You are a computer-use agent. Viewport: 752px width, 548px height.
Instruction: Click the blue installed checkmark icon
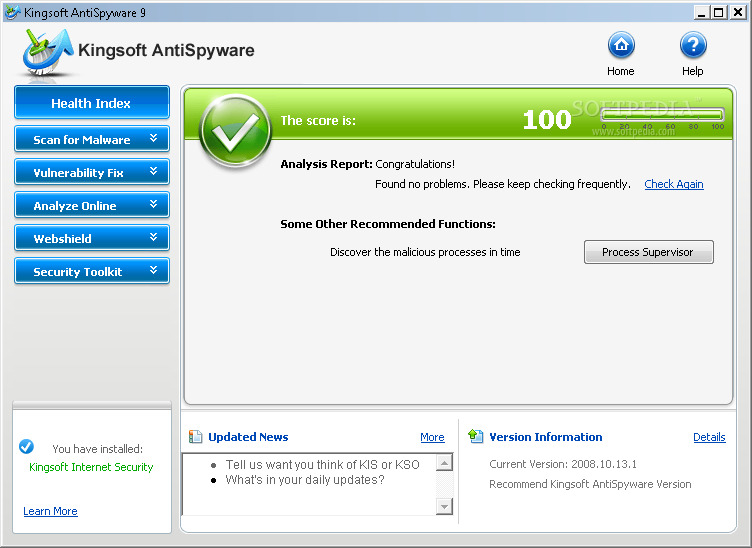click(26, 446)
